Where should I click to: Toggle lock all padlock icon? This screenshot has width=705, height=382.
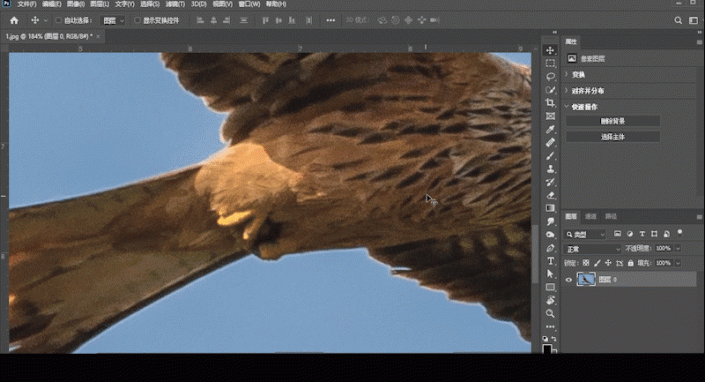pyautogui.click(x=630, y=263)
